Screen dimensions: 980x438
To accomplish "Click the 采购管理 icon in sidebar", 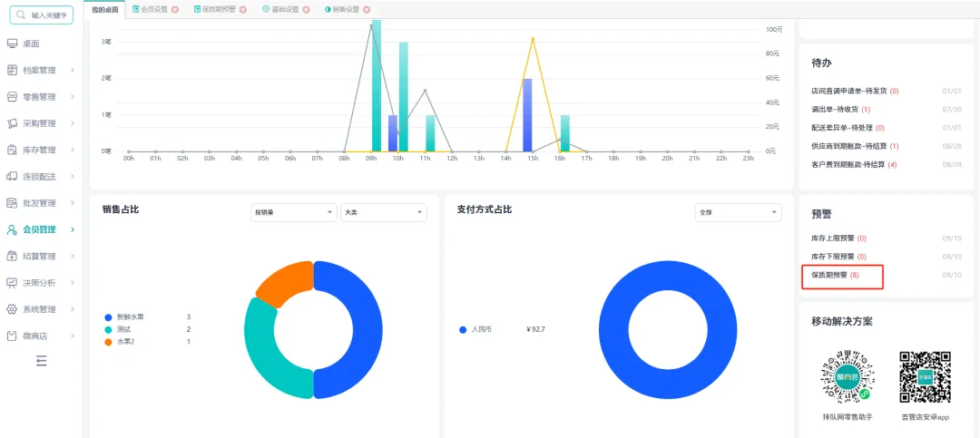I will (x=12, y=123).
